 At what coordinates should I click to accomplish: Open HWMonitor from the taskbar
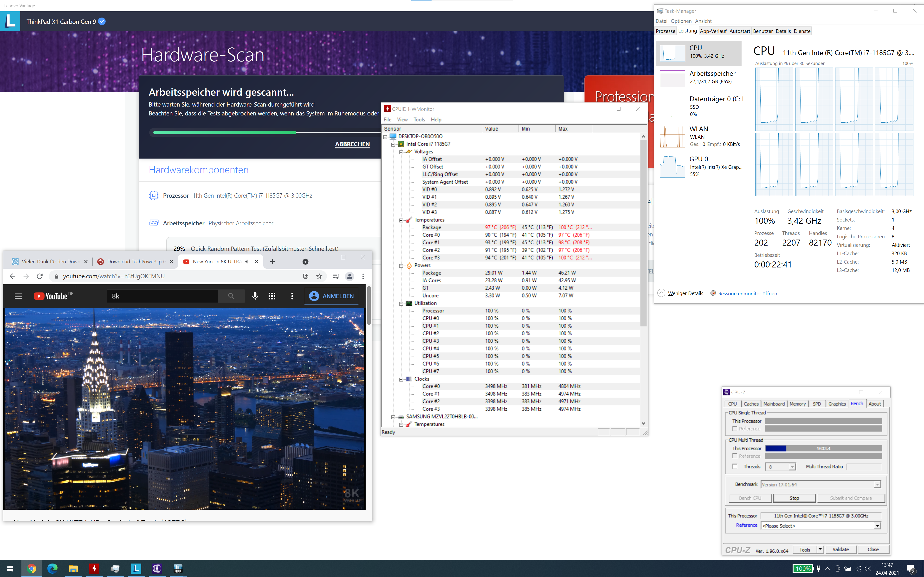point(94,569)
